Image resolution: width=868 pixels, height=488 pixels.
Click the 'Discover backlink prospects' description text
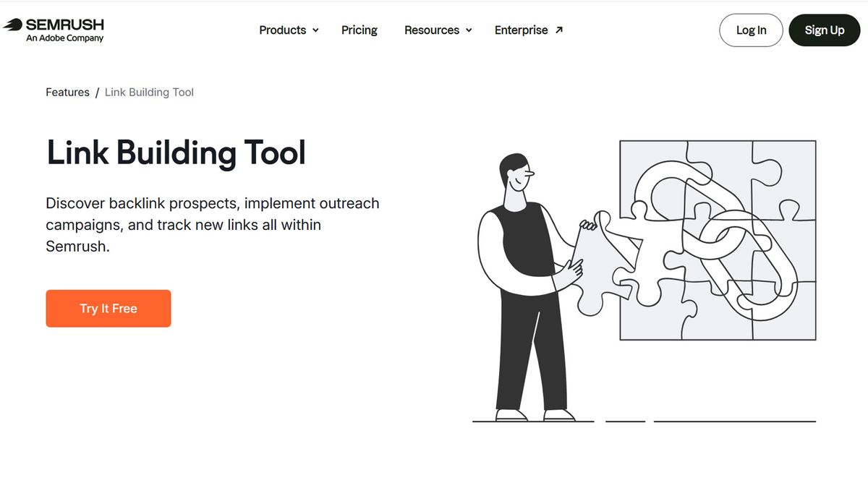(x=213, y=225)
